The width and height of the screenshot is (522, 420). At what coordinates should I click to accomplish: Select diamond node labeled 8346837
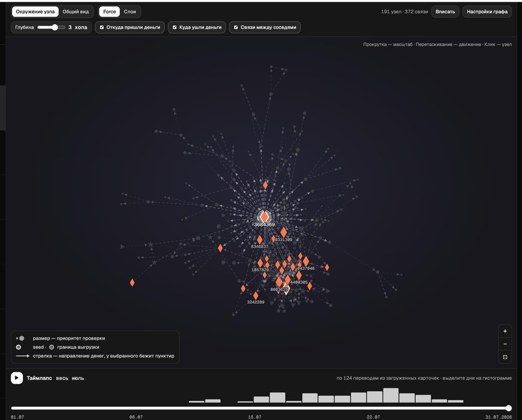260,240
